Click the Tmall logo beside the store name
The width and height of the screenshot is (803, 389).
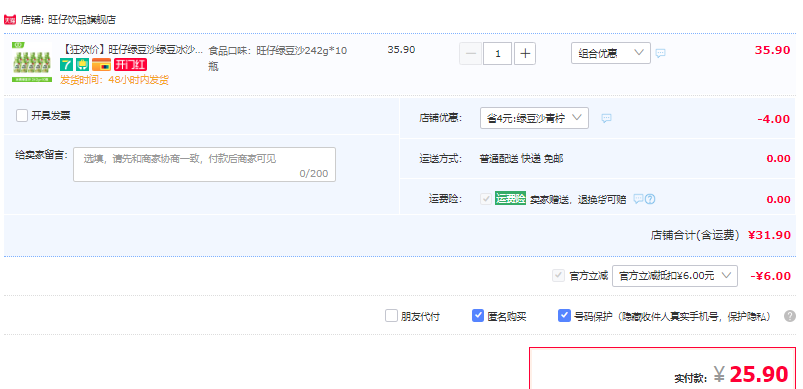pyautogui.click(x=10, y=20)
